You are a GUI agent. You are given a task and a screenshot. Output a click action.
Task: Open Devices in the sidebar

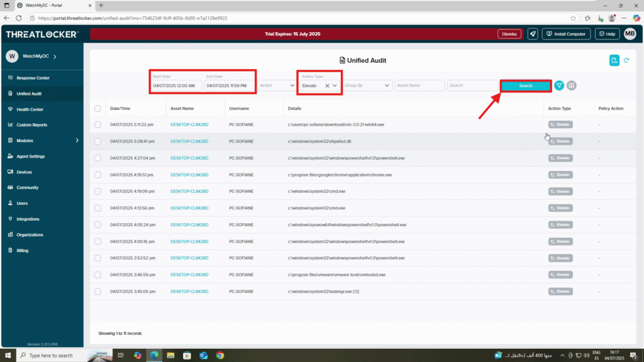(x=24, y=172)
